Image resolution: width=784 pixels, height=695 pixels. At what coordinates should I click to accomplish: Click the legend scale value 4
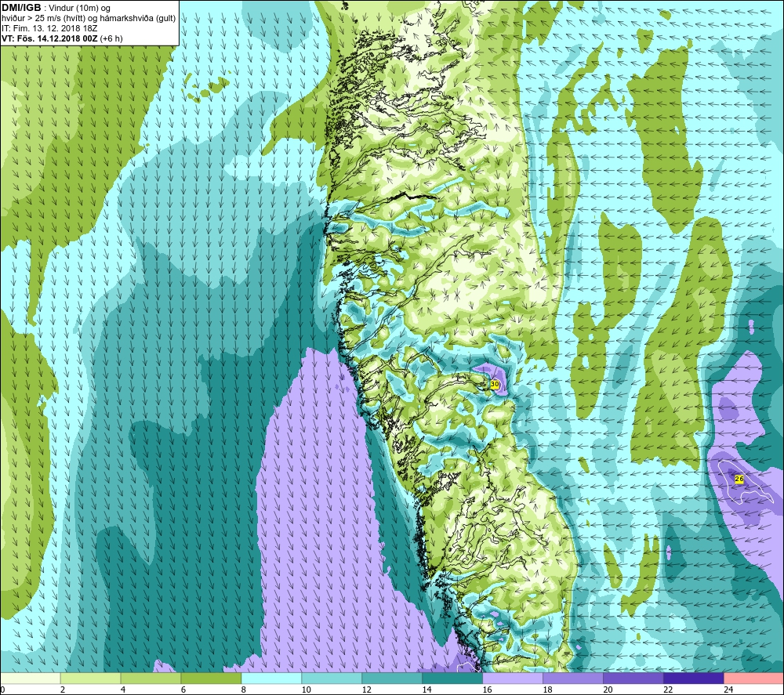pyautogui.click(x=123, y=690)
